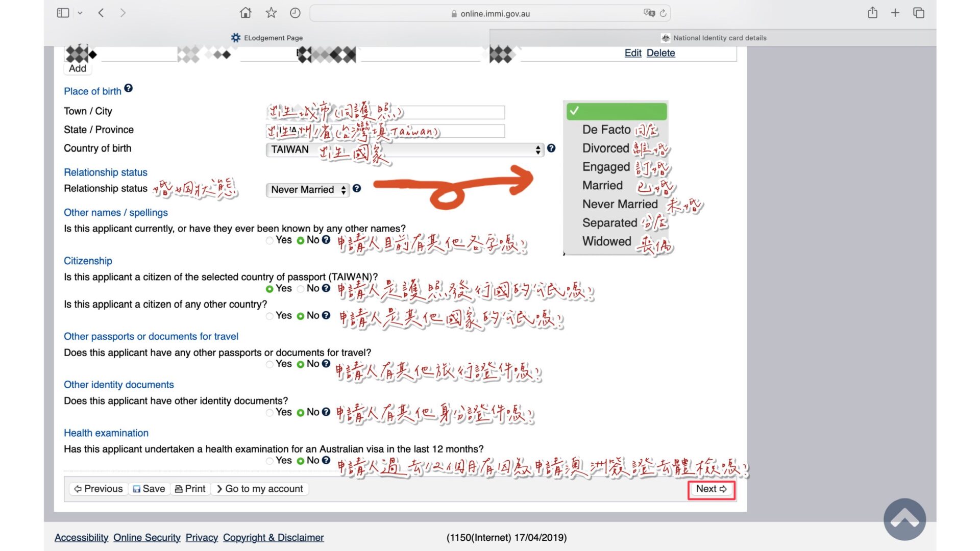The image size is (980, 551).
Task: Open the browsing history clock icon
Action: [x=295, y=13]
